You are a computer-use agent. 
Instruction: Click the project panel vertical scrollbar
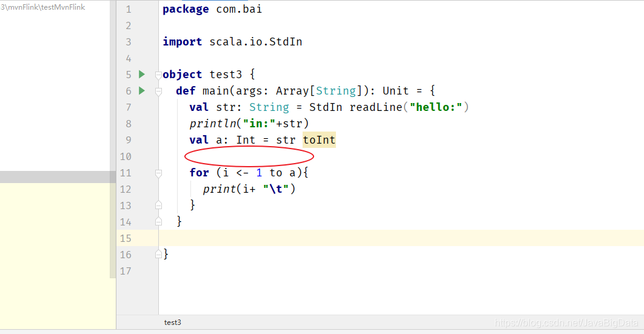click(113, 139)
